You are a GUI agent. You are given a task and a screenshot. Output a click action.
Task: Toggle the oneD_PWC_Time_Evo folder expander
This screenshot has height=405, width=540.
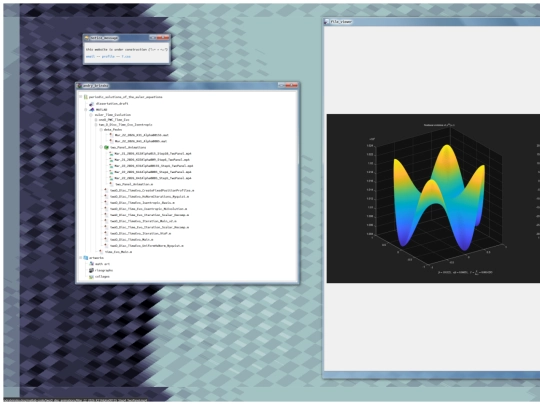pyautogui.click(x=96, y=120)
